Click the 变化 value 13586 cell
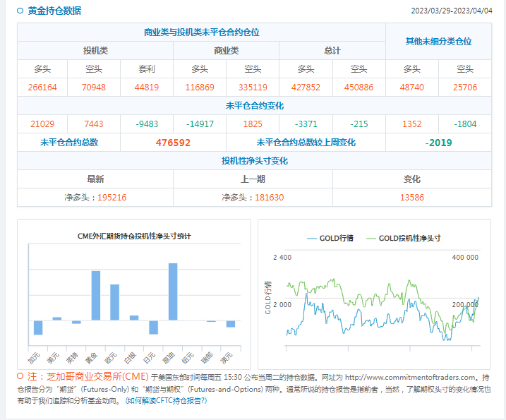 411,197
